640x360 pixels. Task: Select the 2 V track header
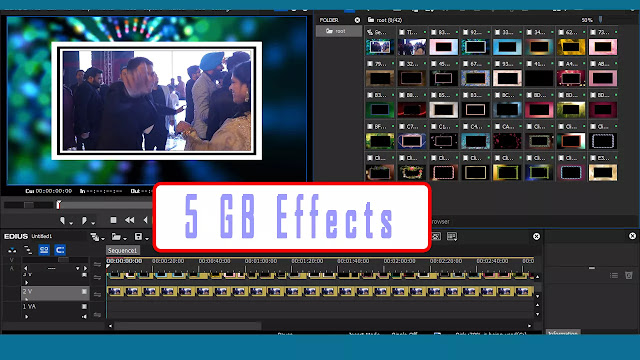coord(55,293)
